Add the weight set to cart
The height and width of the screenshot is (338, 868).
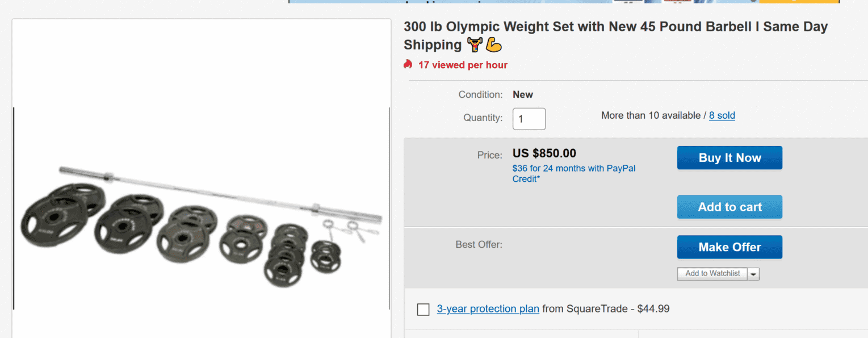tap(729, 207)
